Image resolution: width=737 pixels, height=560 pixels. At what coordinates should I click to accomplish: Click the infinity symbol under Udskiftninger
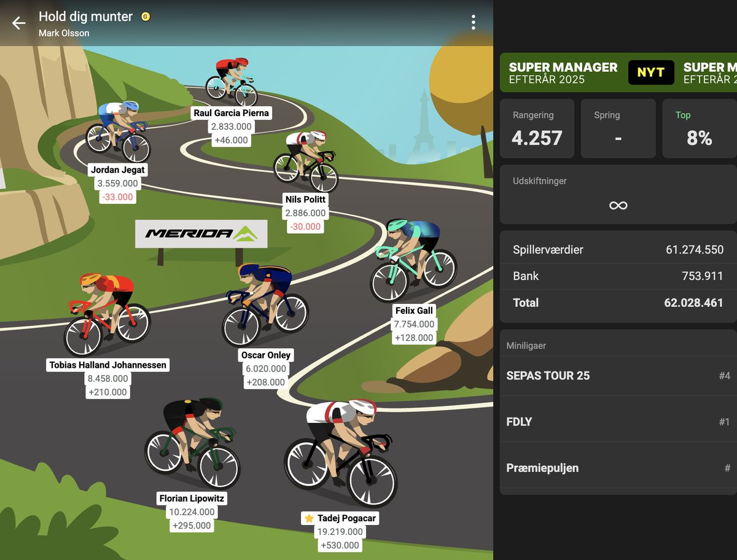click(x=618, y=205)
